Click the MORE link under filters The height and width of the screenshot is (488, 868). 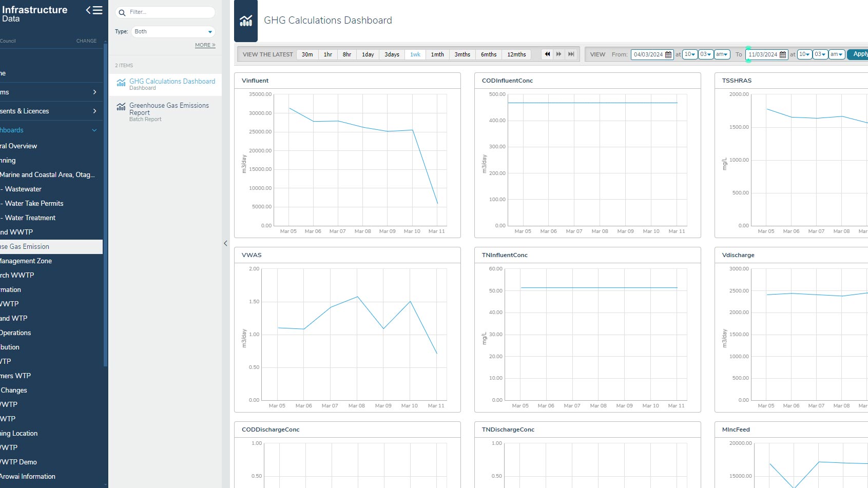(x=205, y=45)
